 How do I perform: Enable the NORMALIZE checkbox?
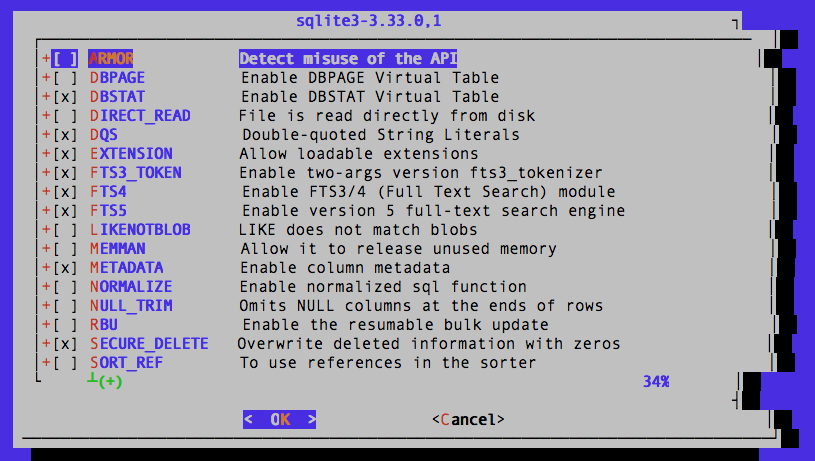point(64,287)
